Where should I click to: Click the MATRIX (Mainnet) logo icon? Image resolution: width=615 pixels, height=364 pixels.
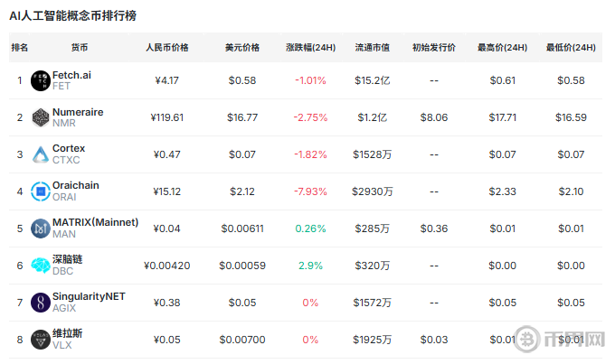tap(41, 229)
